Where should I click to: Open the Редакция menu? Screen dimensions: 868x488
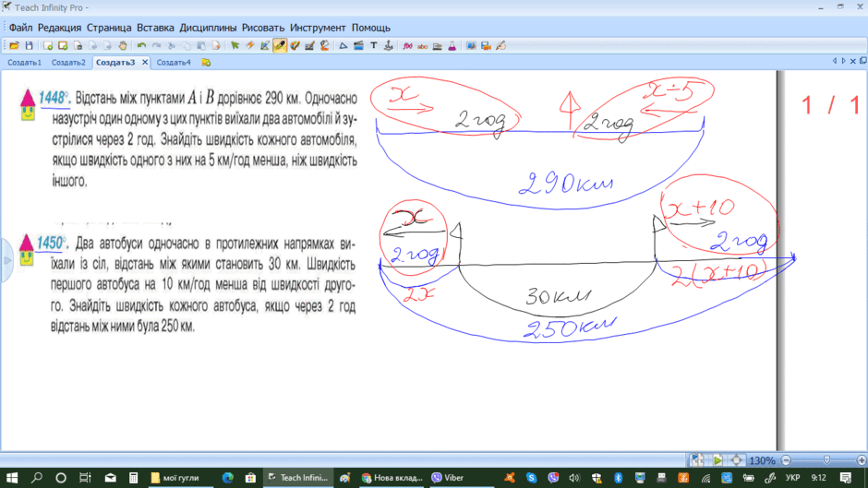point(59,28)
